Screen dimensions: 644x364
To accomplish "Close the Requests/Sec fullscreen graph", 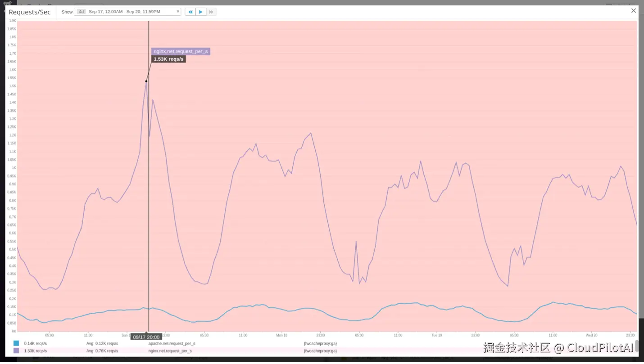I will [634, 11].
